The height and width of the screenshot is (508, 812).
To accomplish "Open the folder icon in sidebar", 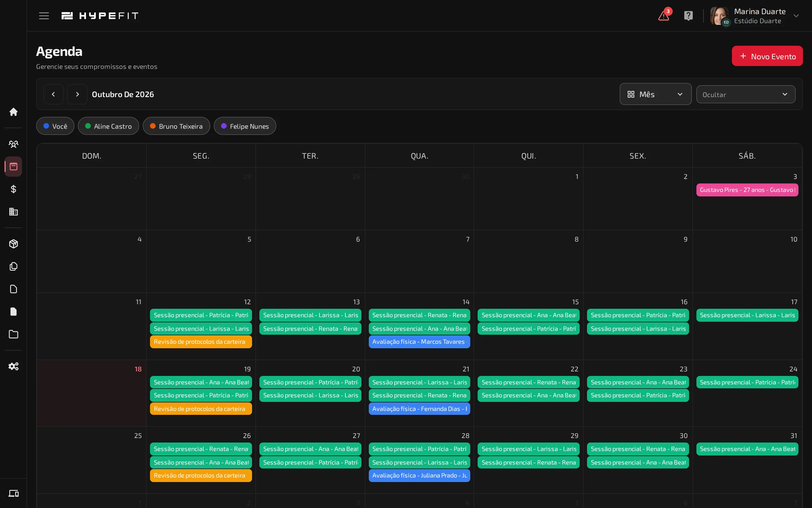I will [14, 334].
